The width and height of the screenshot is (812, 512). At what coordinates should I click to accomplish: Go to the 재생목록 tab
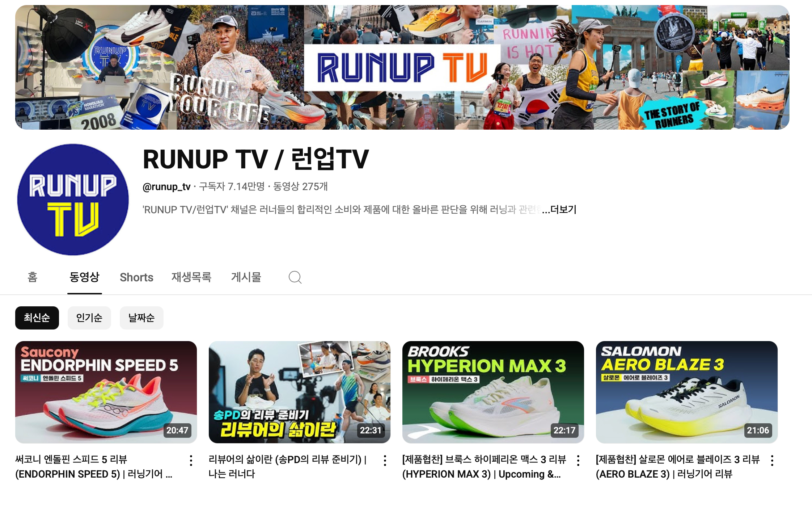pos(191,277)
